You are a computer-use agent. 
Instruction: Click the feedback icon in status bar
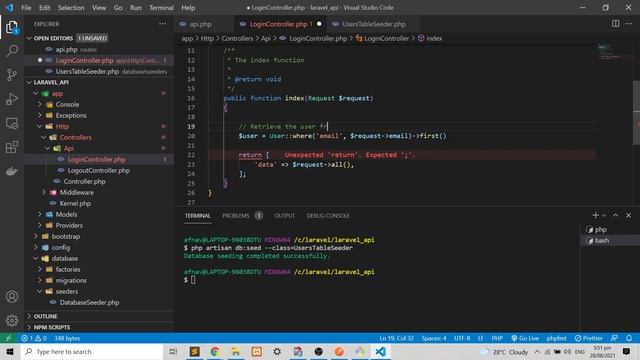pyautogui.click(x=614, y=338)
